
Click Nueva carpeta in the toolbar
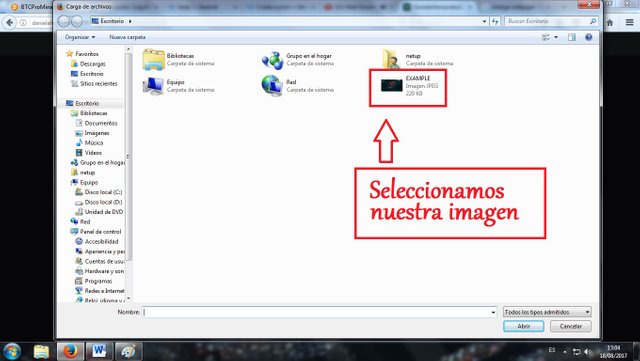point(127,37)
